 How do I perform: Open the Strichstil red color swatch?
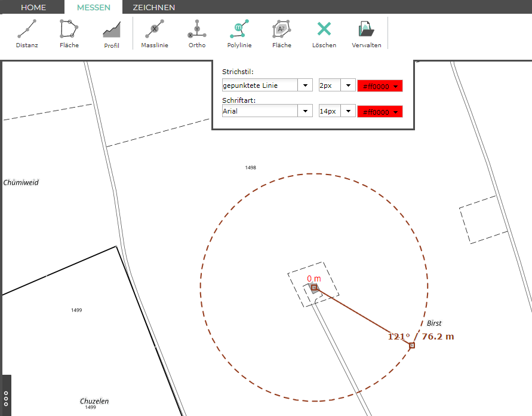pyautogui.click(x=380, y=86)
